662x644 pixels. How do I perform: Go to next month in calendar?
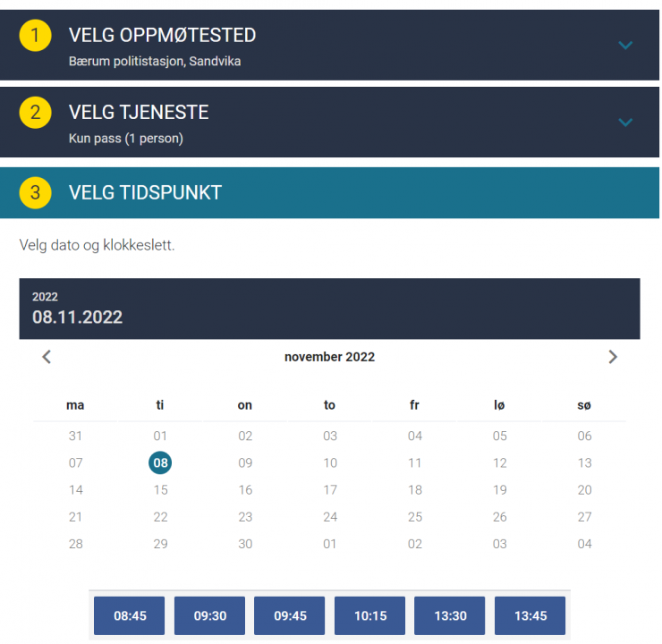tap(613, 357)
